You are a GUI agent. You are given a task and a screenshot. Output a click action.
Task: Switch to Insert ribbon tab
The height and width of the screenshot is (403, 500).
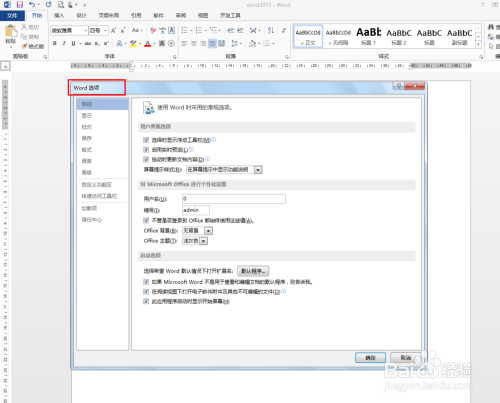point(59,15)
